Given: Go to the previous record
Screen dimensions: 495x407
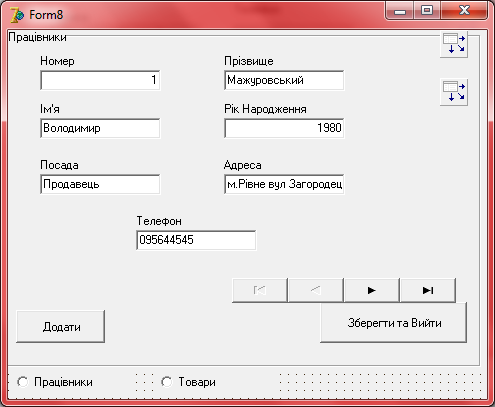Looking at the screenshot, I should [x=316, y=290].
